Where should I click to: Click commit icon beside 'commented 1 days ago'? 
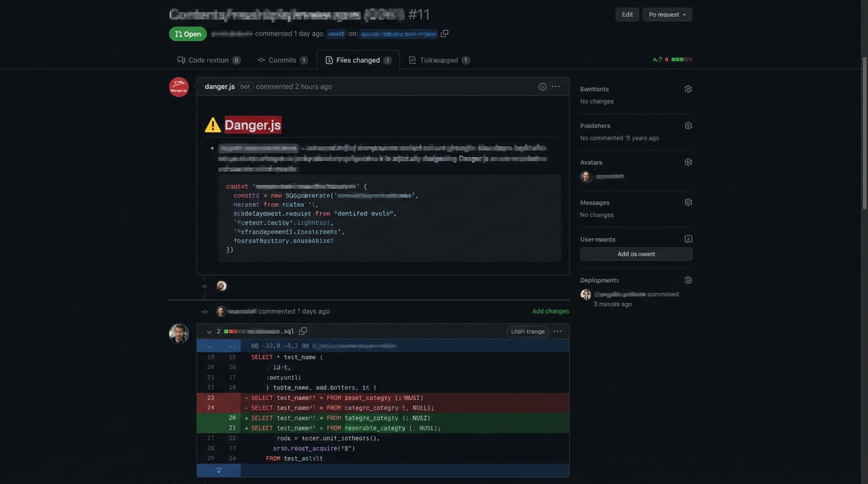[204, 311]
